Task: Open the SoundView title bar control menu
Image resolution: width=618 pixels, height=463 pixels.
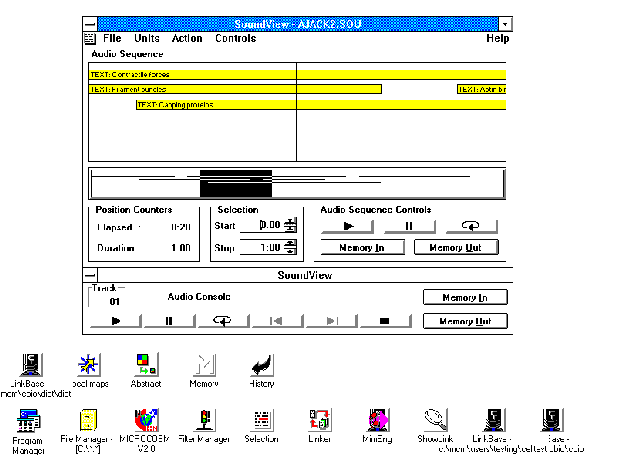Action: coord(90,23)
